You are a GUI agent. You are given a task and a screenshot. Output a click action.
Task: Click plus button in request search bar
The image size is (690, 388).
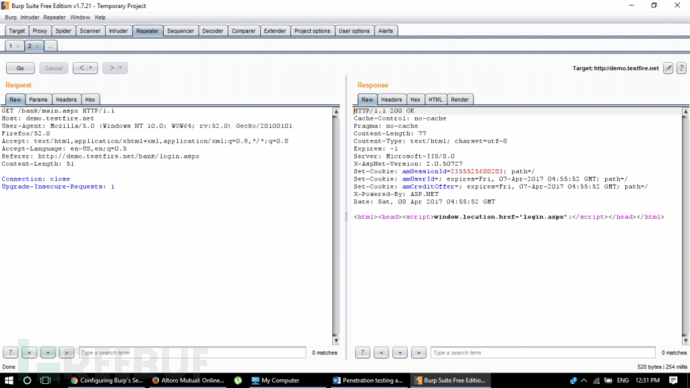point(48,352)
